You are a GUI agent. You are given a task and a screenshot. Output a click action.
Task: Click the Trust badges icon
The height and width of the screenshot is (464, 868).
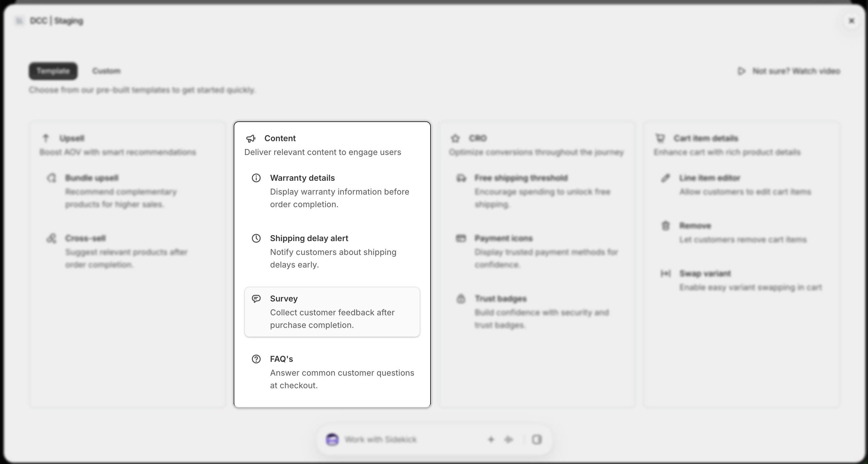[461, 299]
